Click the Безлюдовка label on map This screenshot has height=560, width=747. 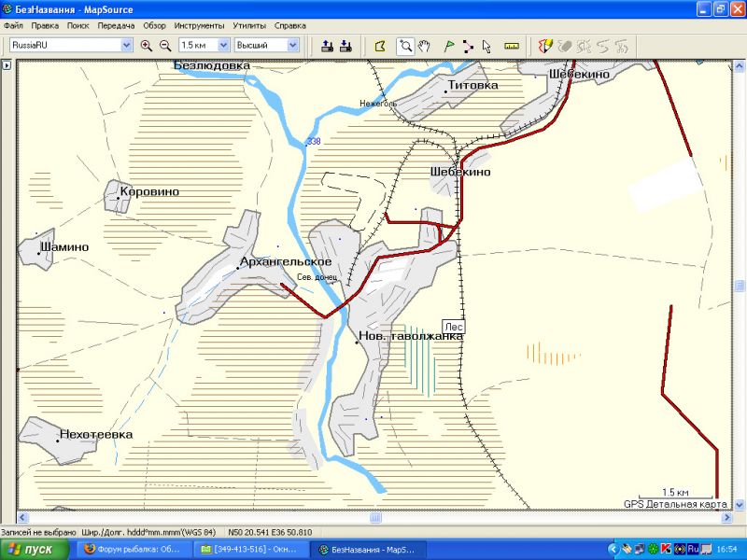tap(212, 65)
